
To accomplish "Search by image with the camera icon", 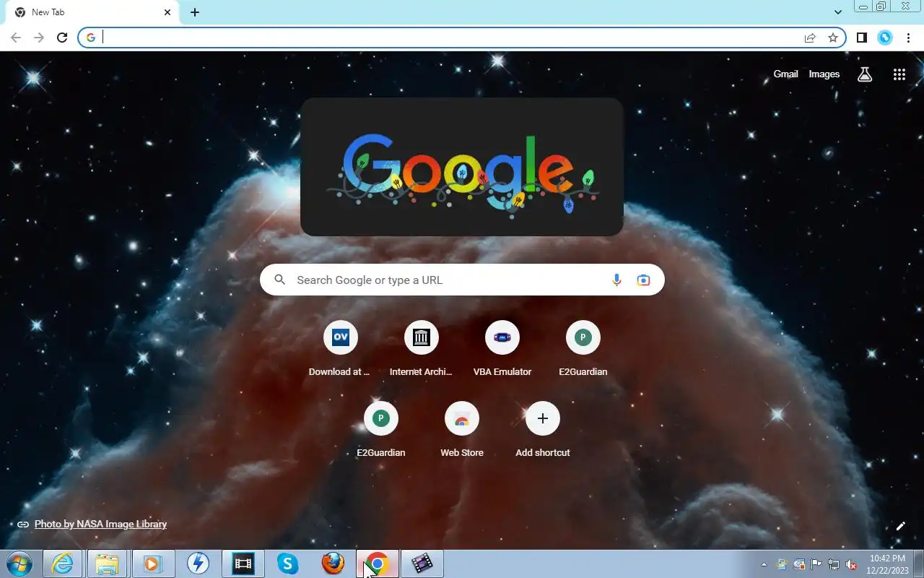I will [x=643, y=280].
